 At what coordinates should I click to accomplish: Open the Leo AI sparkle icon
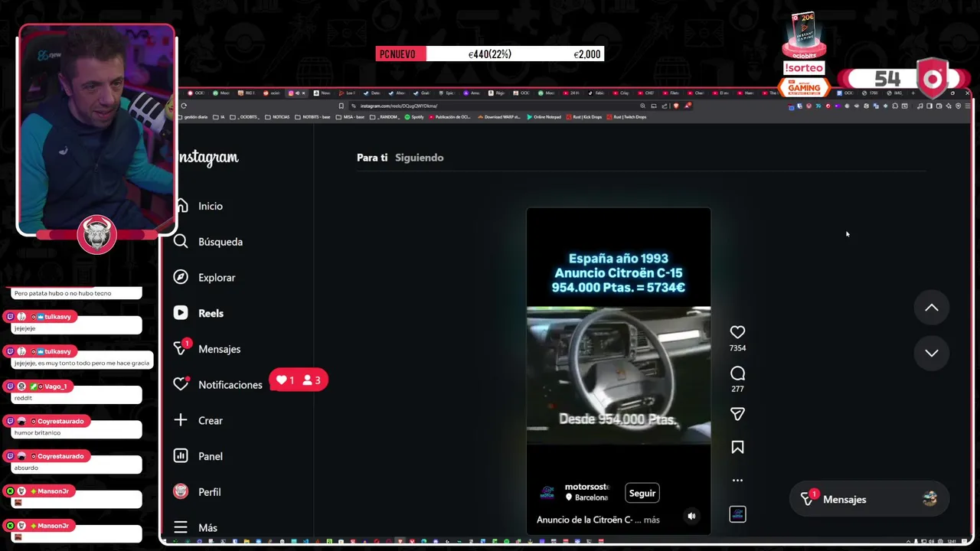tap(949, 106)
